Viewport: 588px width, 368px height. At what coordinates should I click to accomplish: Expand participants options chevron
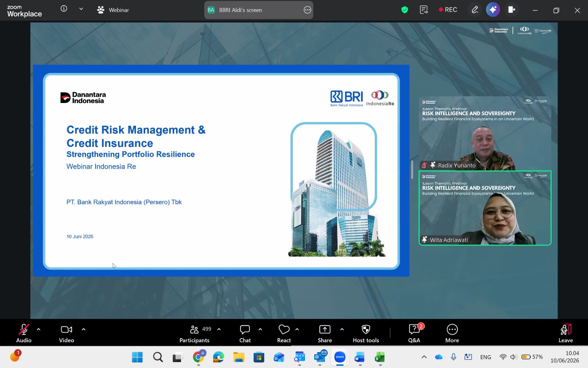click(219, 329)
